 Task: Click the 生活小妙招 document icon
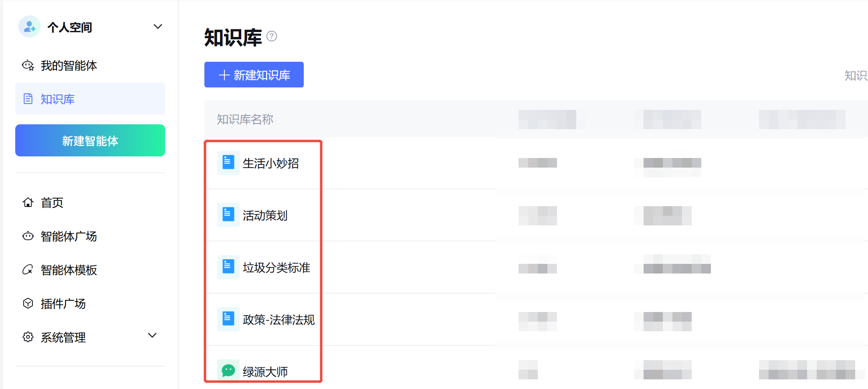pos(228,163)
